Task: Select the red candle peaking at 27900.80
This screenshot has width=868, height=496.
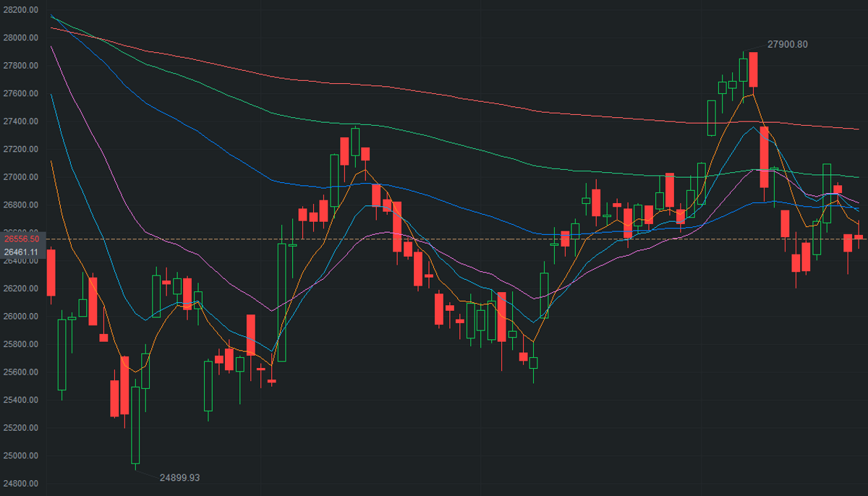Action: [753, 69]
